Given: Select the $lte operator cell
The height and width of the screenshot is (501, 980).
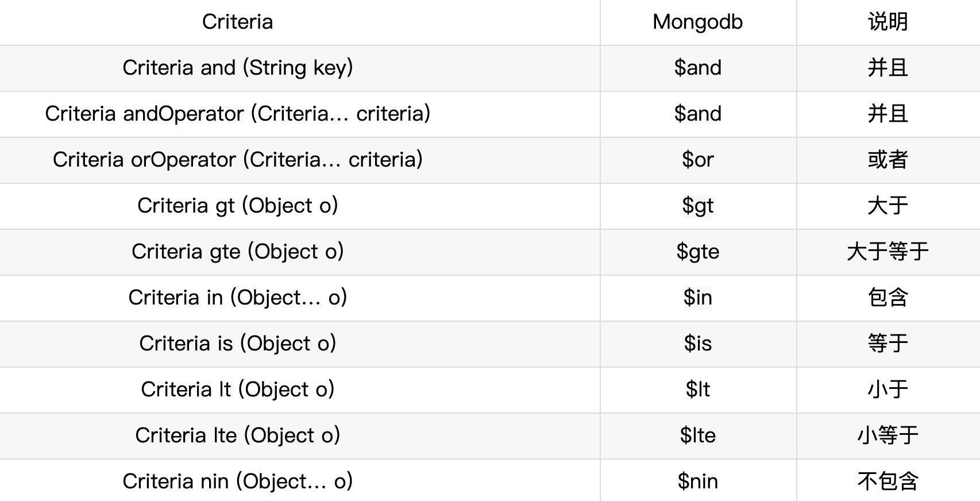Looking at the screenshot, I should pos(697,436).
